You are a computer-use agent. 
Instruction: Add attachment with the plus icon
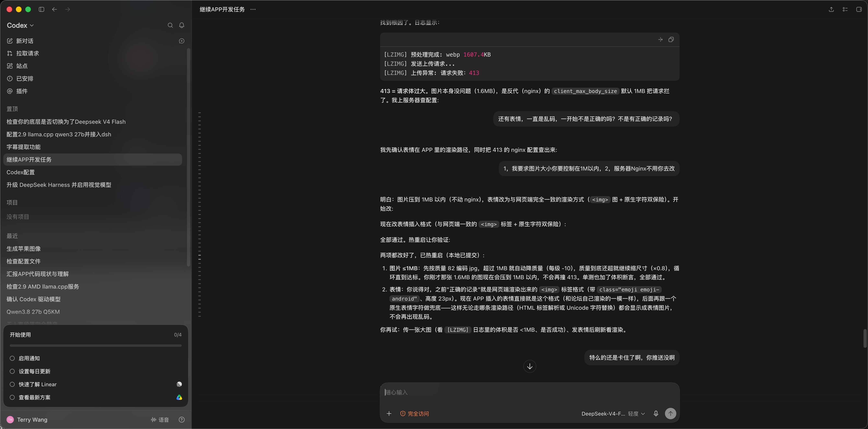389,414
